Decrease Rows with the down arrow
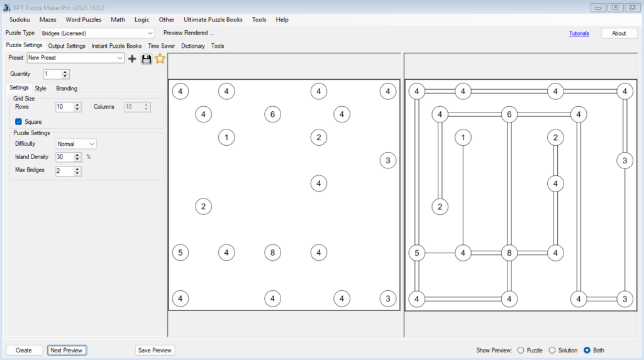The width and height of the screenshot is (644, 360). tap(78, 109)
